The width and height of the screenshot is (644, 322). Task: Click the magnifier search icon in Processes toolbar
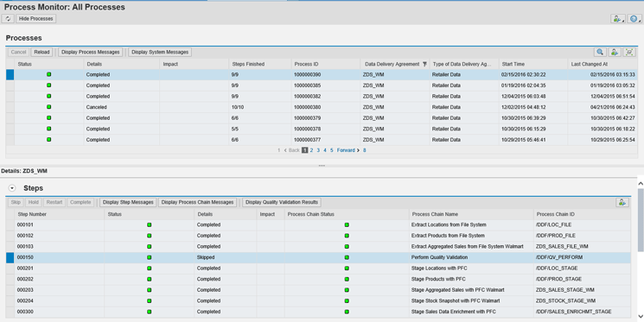600,52
